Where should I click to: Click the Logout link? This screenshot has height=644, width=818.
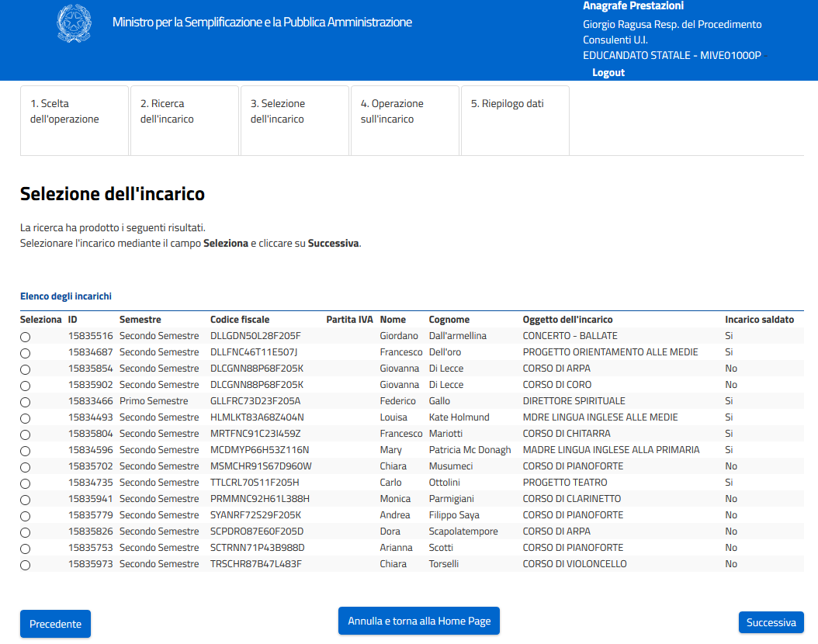(608, 72)
